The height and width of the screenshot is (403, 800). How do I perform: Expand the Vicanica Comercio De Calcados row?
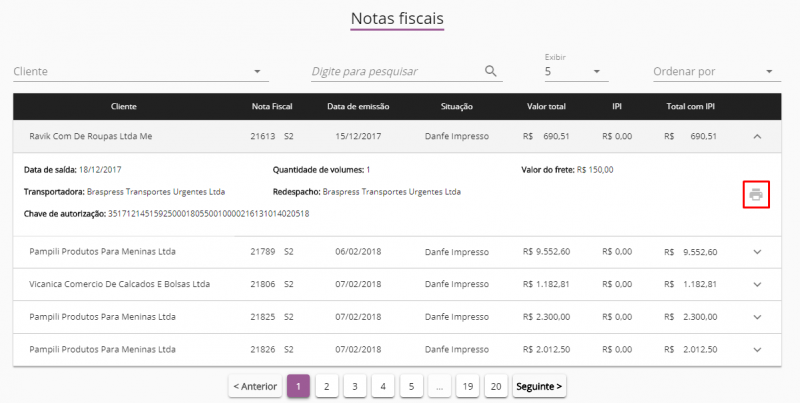pyautogui.click(x=756, y=284)
